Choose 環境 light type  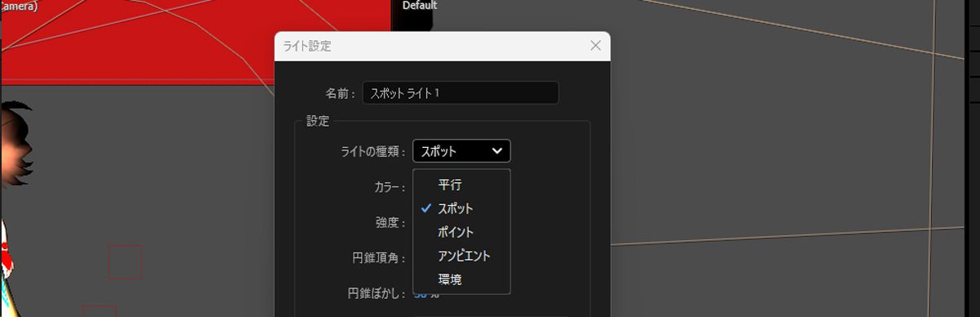pos(461,279)
